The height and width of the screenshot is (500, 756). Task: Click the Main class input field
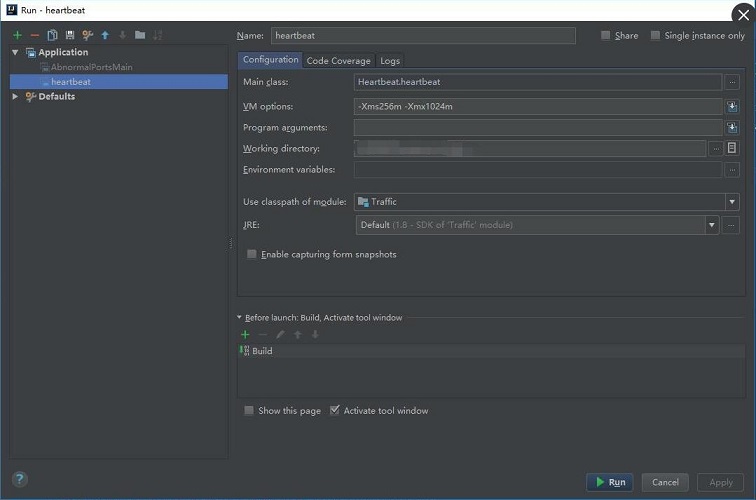pyautogui.click(x=538, y=82)
